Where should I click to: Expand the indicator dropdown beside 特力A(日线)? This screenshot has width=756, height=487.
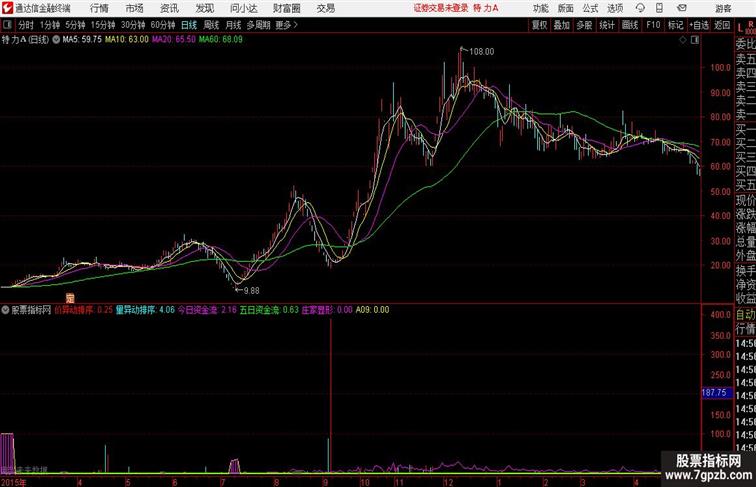56,40
